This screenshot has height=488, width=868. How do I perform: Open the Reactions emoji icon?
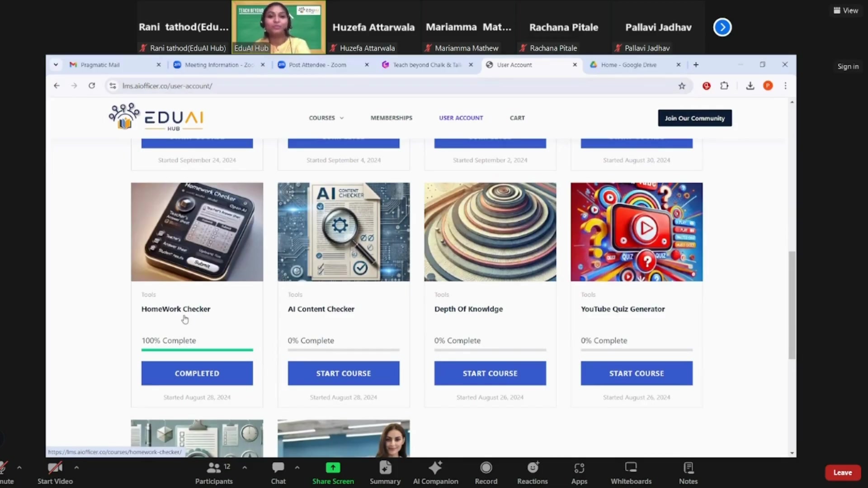click(533, 468)
